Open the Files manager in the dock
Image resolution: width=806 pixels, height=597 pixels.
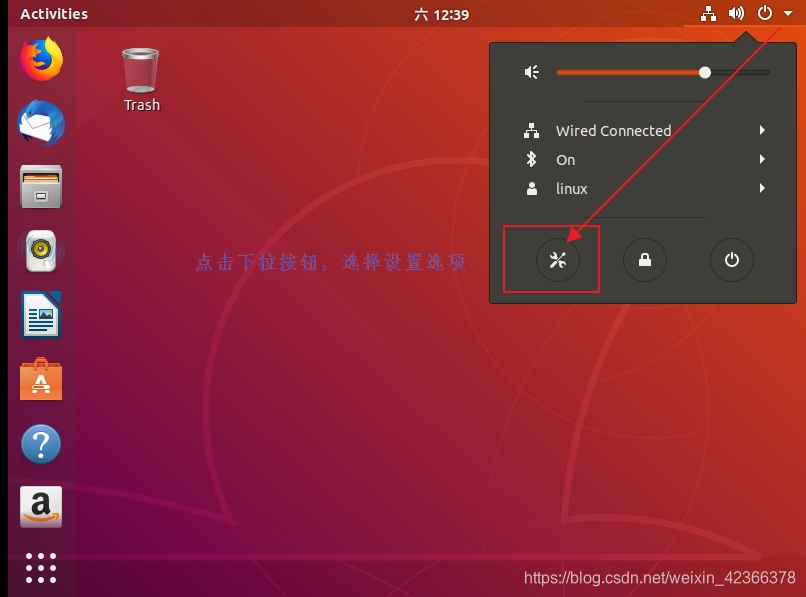pos(41,187)
